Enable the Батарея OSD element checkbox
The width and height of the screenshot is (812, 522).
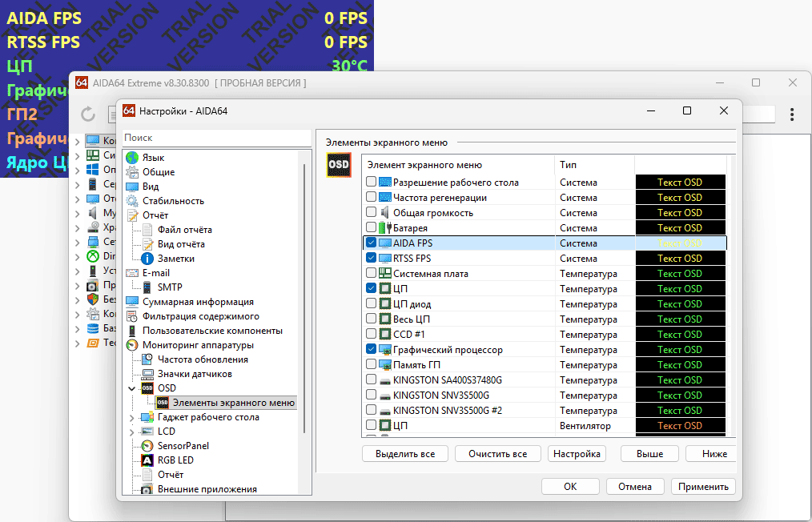point(369,227)
